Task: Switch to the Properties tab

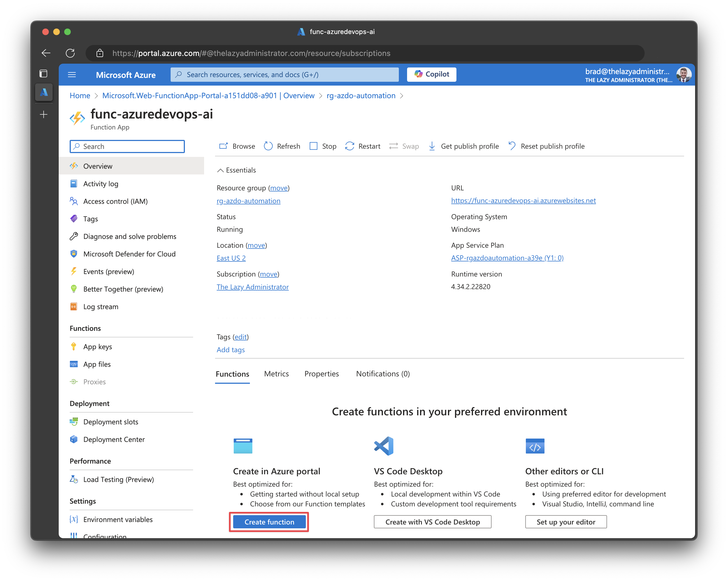Action: [321, 374]
